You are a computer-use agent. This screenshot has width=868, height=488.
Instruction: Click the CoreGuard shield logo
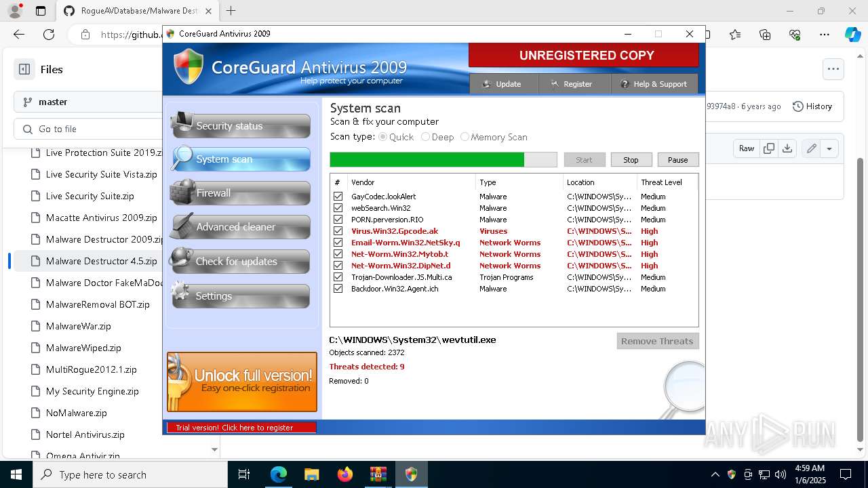(189, 66)
